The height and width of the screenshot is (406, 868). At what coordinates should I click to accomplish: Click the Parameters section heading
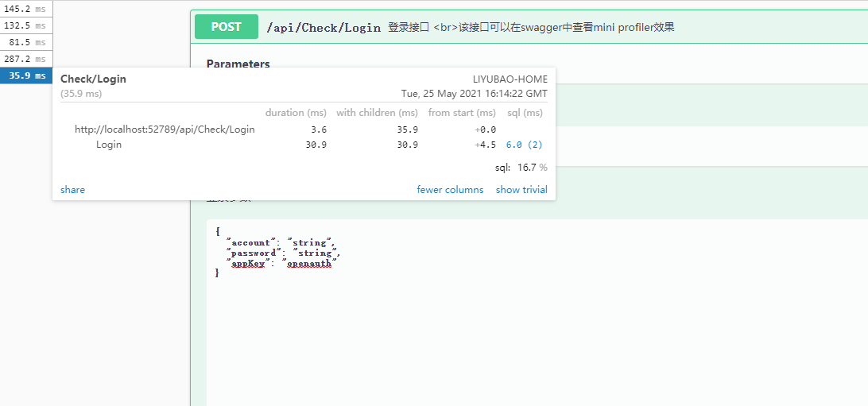tap(238, 64)
